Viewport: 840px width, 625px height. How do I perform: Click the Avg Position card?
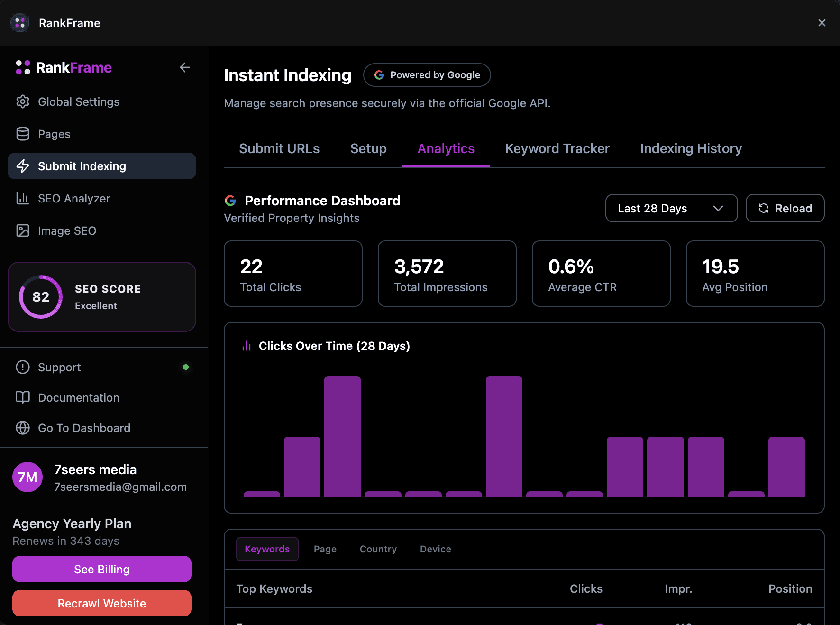tap(755, 274)
